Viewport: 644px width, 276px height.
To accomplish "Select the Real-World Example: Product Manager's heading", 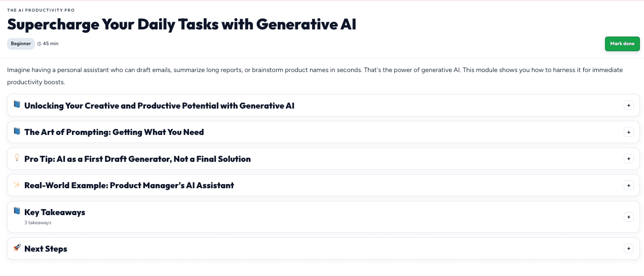I will [129, 185].
